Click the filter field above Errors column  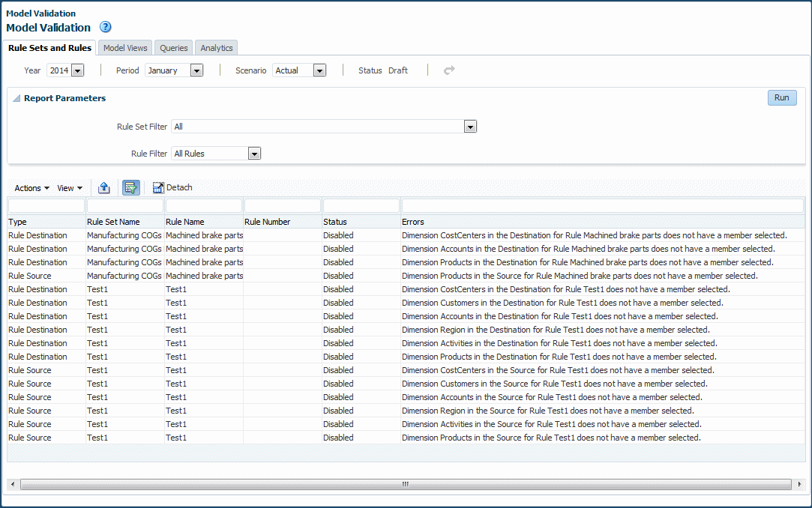603,206
